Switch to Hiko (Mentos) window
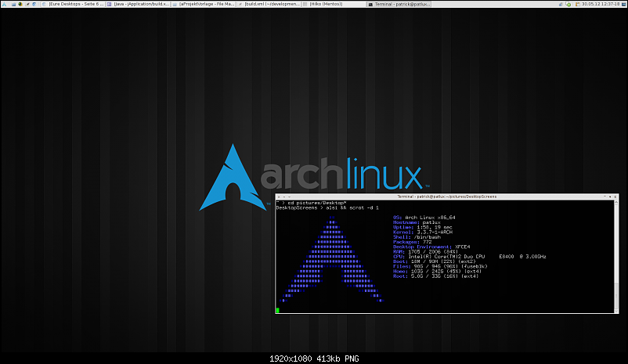Viewport: 628px width, 364px height. (x=334, y=4)
